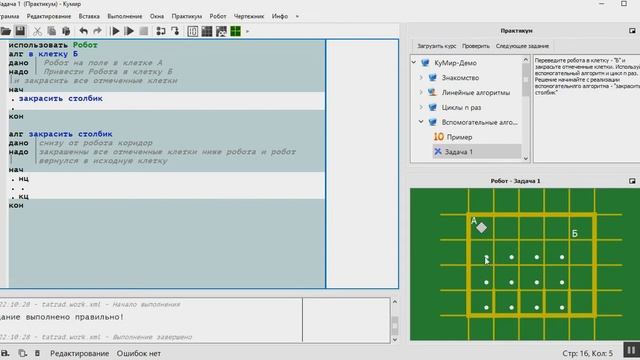Image resolution: width=640 pixels, height=360 pixels.
Task: Open the Чертежник menu
Action: [249, 16]
